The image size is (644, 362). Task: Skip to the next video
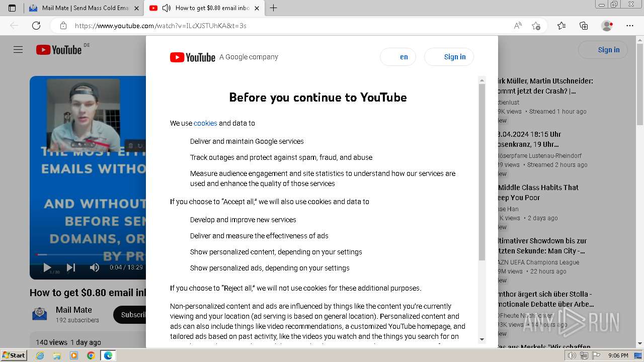(x=71, y=267)
